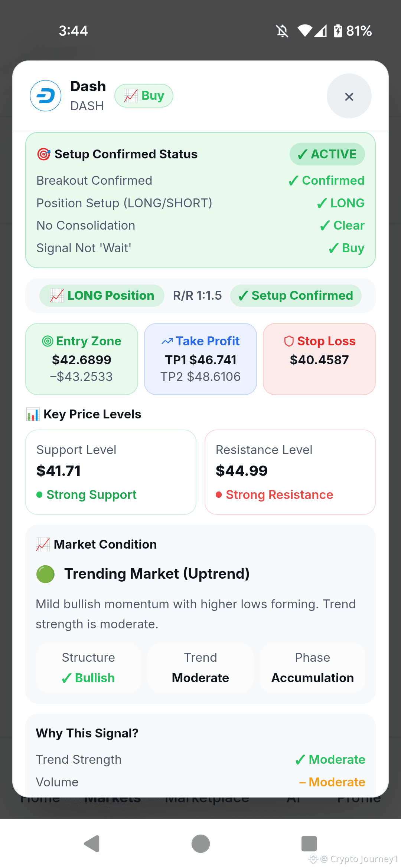401x868 pixels.
Task: Tap the Android back navigation button
Action: [x=92, y=844]
